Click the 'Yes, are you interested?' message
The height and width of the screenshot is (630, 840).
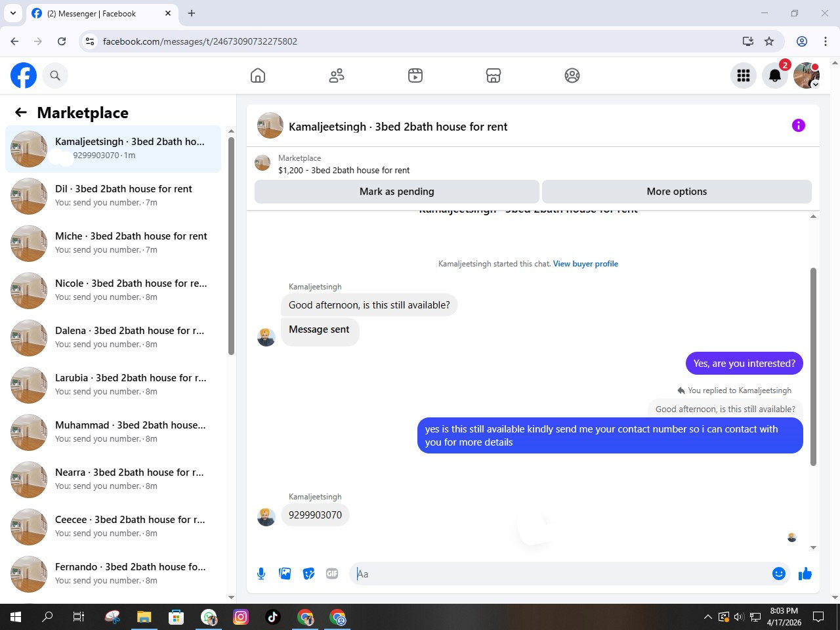click(744, 364)
